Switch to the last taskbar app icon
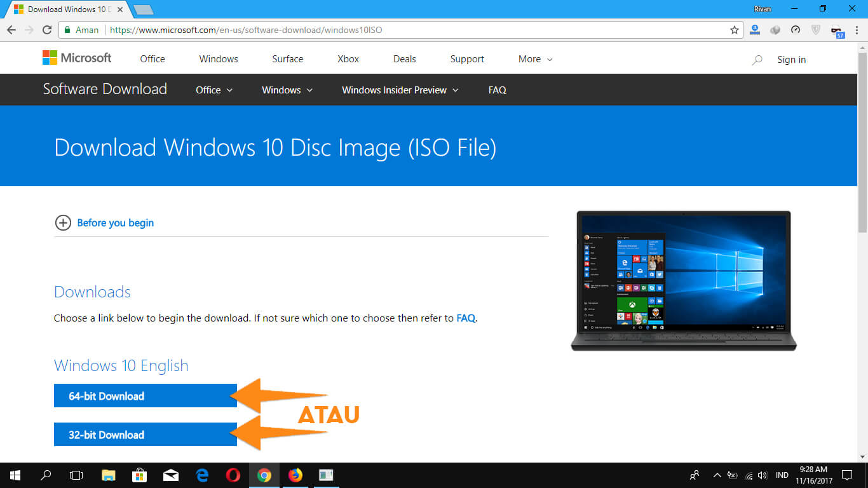This screenshot has height=488, width=868. point(327,475)
